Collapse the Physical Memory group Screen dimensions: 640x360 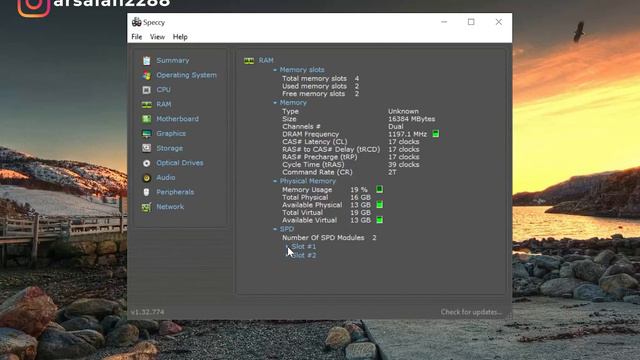click(275, 181)
